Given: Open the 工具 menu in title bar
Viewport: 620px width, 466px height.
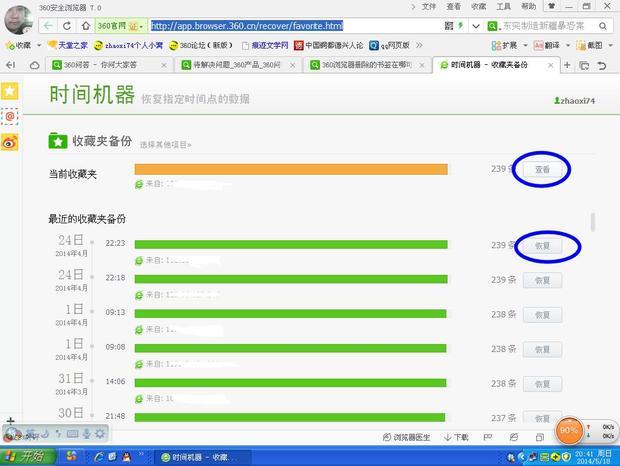Looking at the screenshot, I should click(504, 6).
